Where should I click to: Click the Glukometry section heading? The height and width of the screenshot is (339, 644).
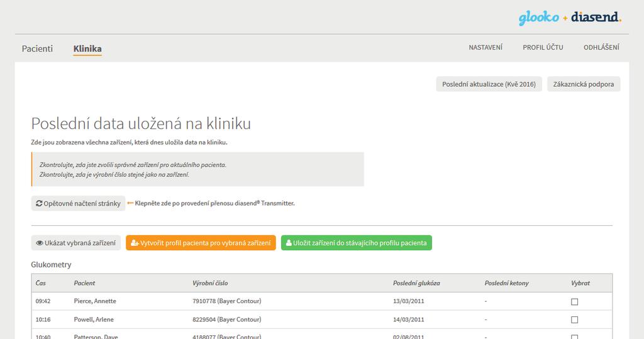(51, 265)
